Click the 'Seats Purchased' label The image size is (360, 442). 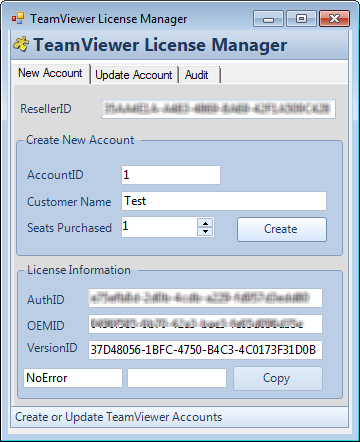tap(69, 228)
